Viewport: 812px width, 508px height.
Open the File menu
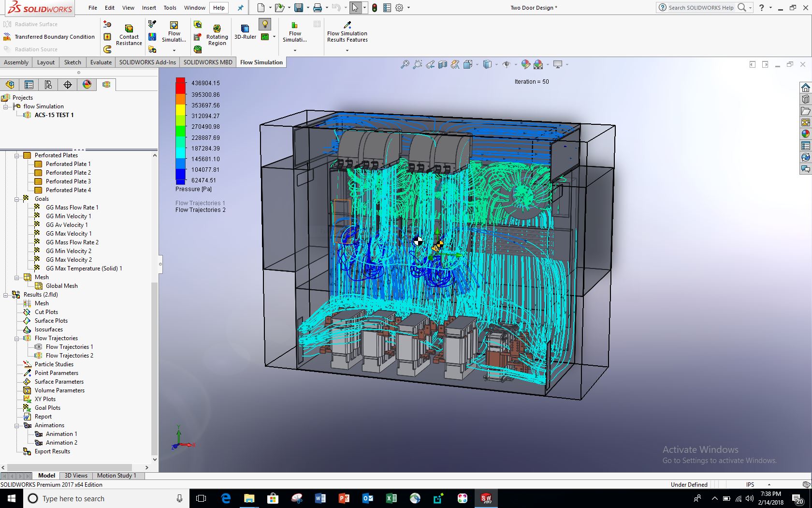point(93,8)
